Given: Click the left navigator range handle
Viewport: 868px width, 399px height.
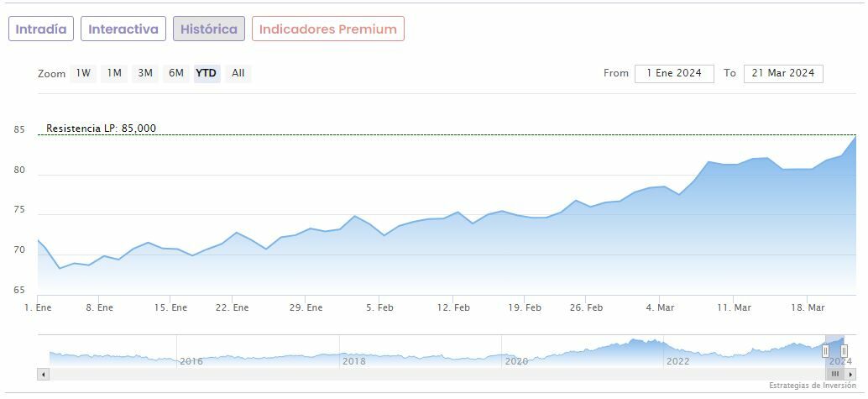Looking at the screenshot, I should (x=825, y=350).
